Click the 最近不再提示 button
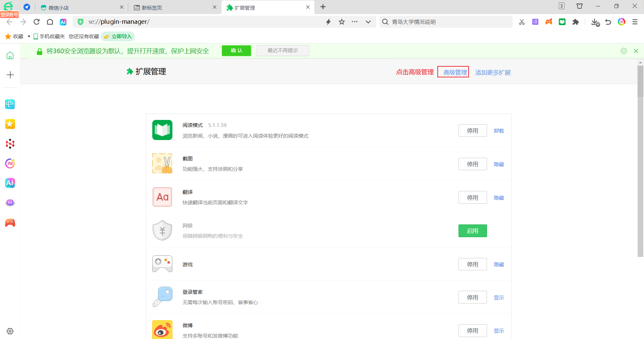The width and height of the screenshot is (644, 339). [x=283, y=51]
